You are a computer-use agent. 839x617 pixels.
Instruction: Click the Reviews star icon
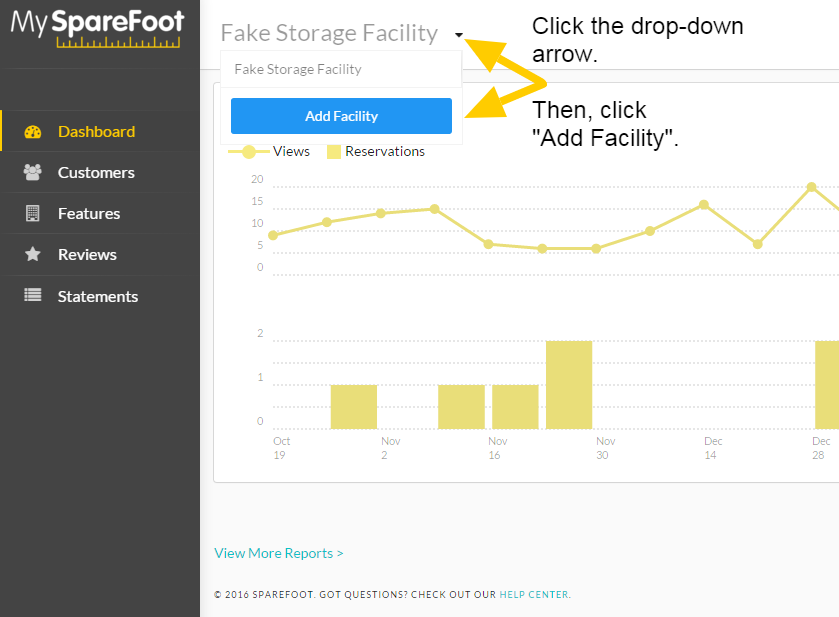click(x=33, y=254)
